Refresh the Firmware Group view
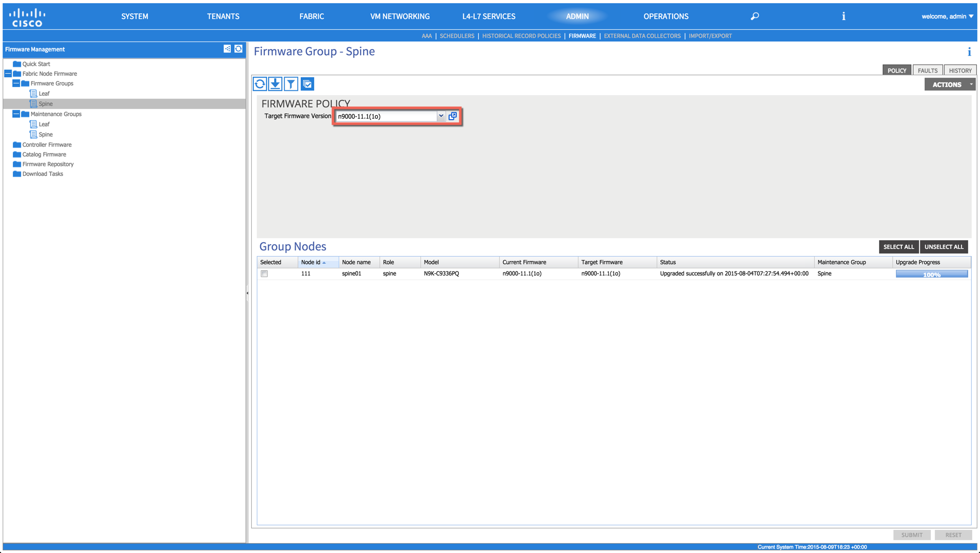The image size is (980, 553). click(x=260, y=84)
